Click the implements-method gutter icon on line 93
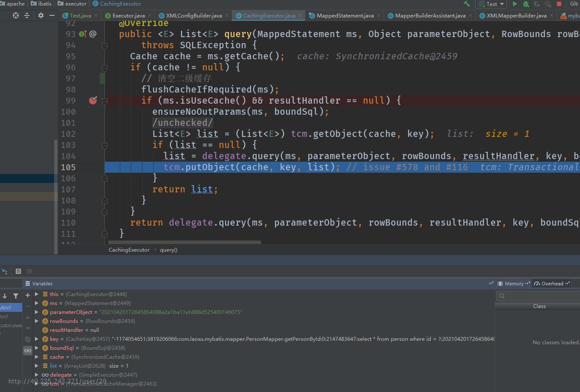 83,34
